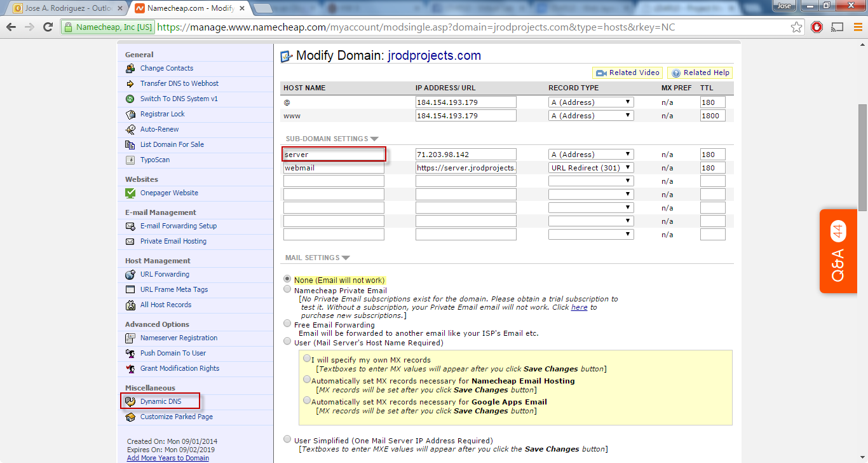Open record type dropdown for @ host
The width and height of the screenshot is (868, 463).
click(591, 102)
